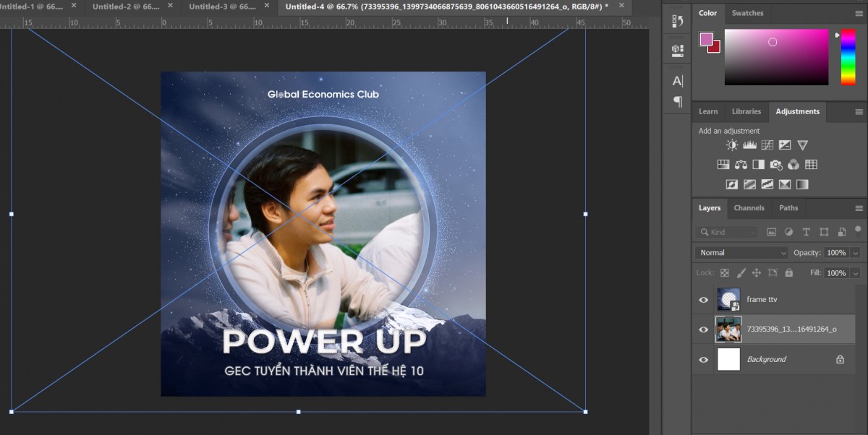The height and width of the screenshot is (435, 868).
Task: Add a Channel Mixer adjustment
Action: (x=793, y=165)
